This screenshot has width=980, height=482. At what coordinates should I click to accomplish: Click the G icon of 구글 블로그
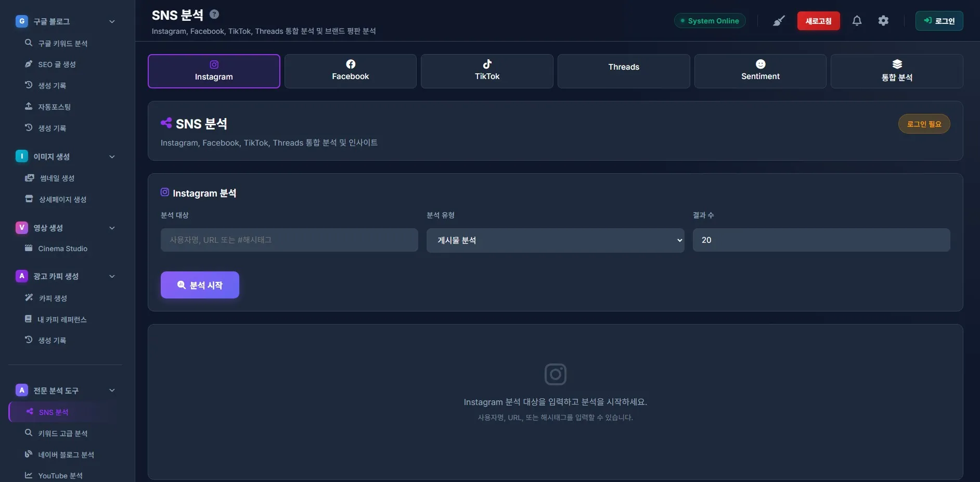click(x=22, y=21)
